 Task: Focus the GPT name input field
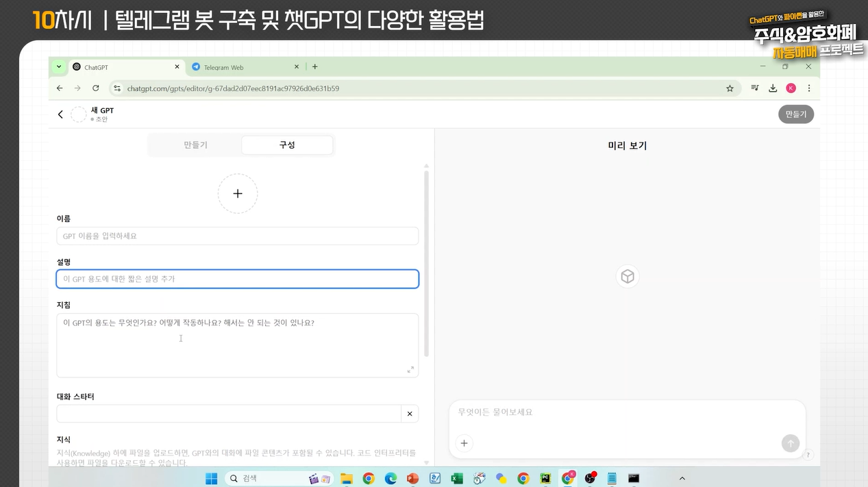(237, 236)
